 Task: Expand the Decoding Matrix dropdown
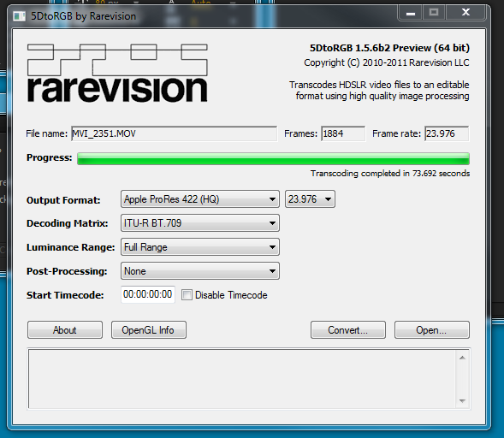tap(200, 223)
